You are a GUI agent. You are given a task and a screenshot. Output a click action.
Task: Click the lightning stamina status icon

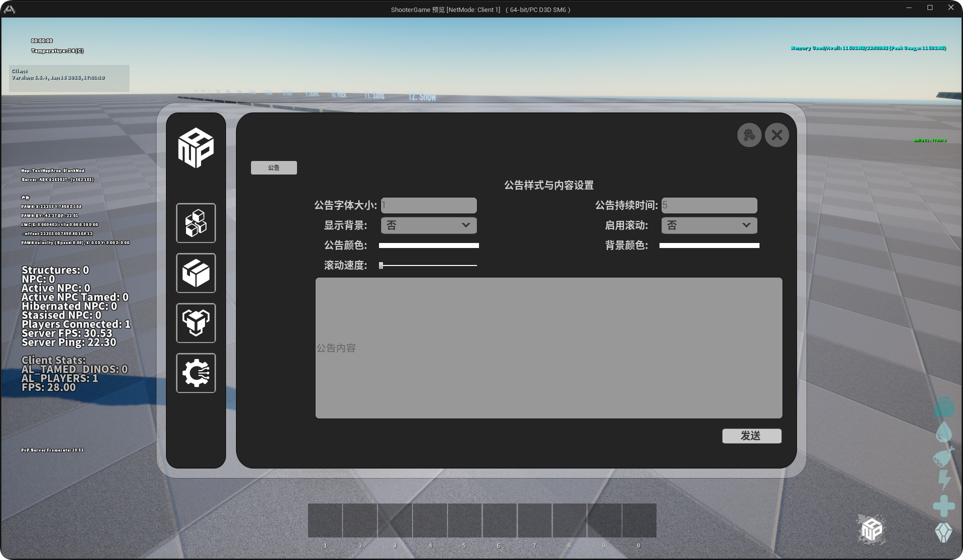tap(944, 480)
